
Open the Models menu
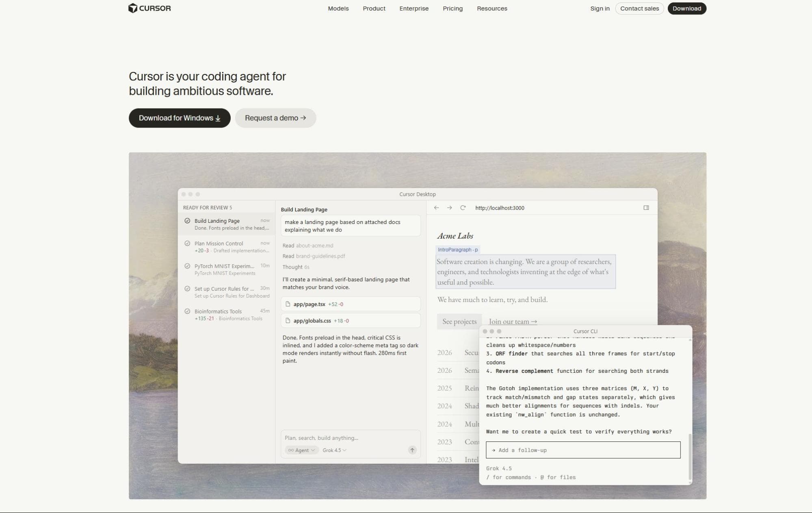[x=338, y=9]
